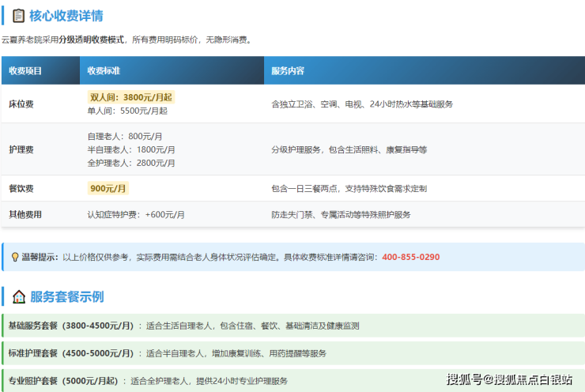The image size is (585, 392).
Task: Click the 认知症特护费：+600元/月 entry
Action: pos(136,214)
